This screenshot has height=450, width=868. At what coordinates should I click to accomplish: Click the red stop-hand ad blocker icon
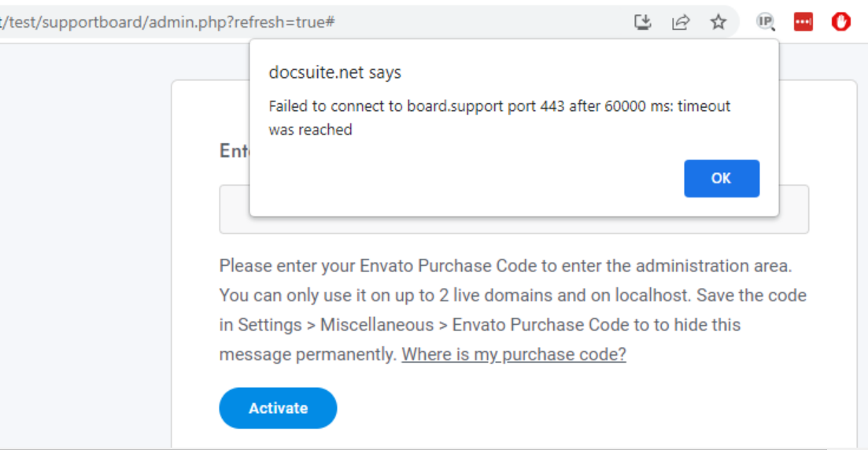click(x=841, y=22)
